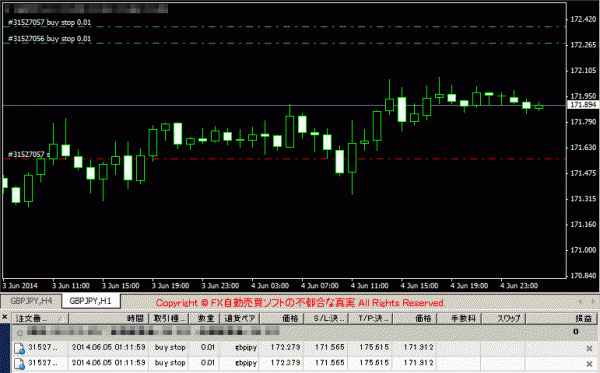Image resolution: width=600 pixels, height=373 pixels.
Task: Click the red stop-loss line label #31527057
Action: [x=28, y=154]
